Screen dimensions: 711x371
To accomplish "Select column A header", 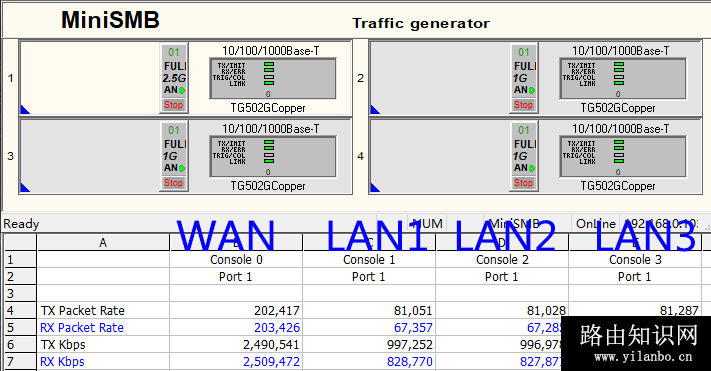I will tap(103, 243).
